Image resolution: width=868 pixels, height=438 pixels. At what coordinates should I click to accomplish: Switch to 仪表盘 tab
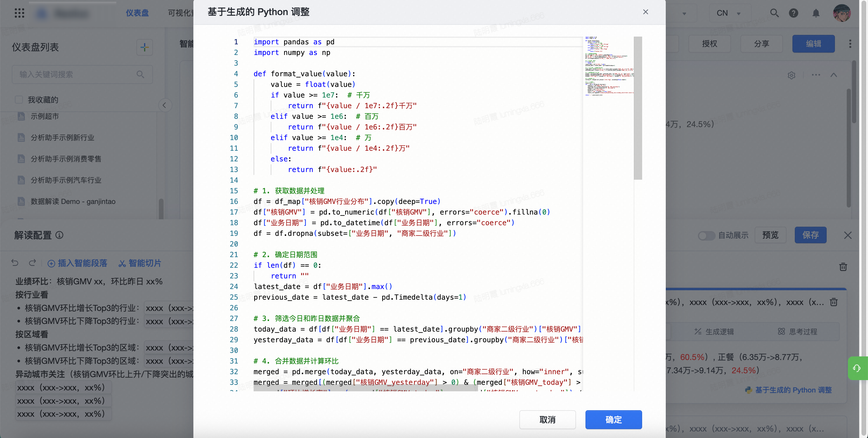click(137, 13)
